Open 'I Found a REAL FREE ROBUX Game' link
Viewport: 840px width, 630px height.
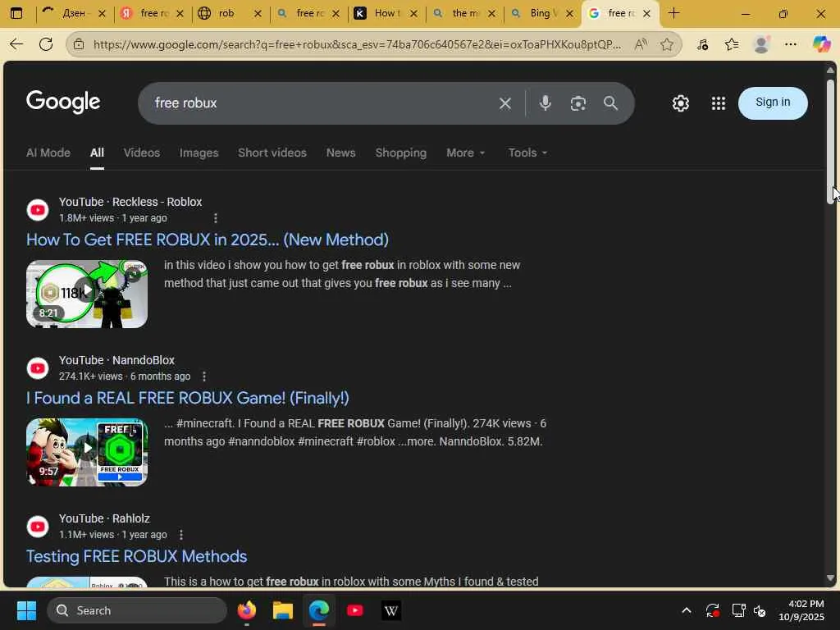pos(188,398)
